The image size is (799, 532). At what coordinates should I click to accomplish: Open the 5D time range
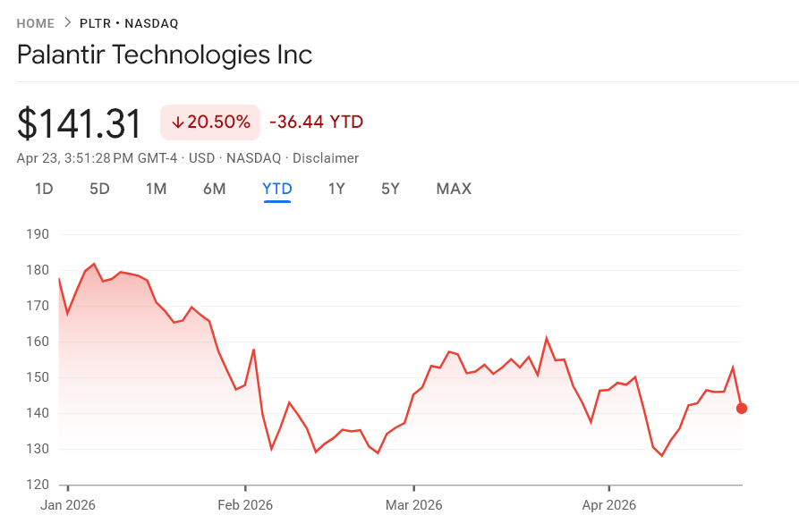tap(99, 189)
